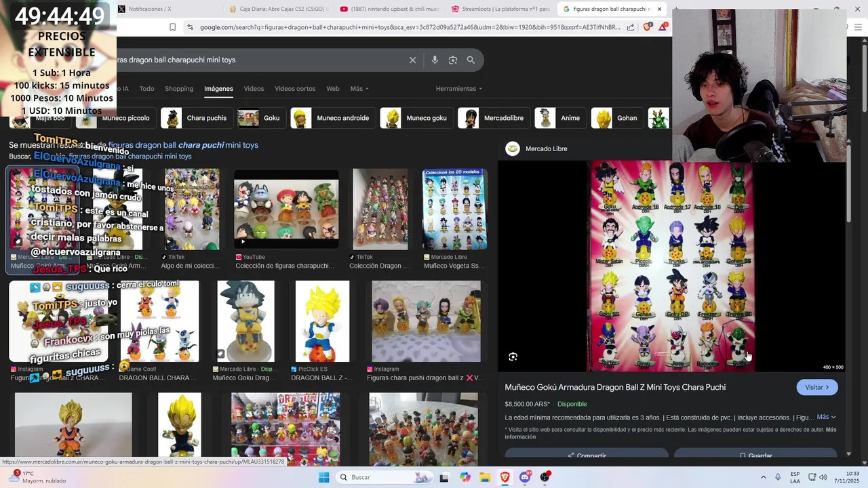The image size is (868, 488).
Task: Open PicClick ES DRAGON BALL Z thumbnail
Action: coord(323,321)
